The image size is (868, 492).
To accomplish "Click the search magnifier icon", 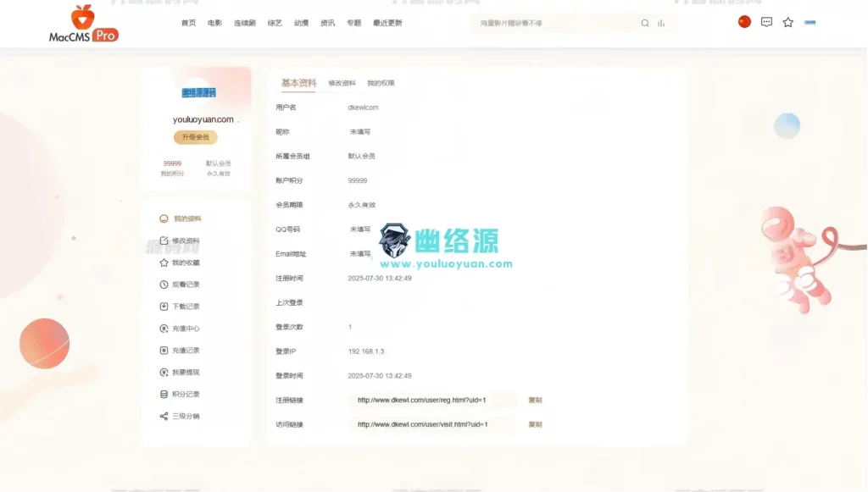I will (x=645, y=23).
